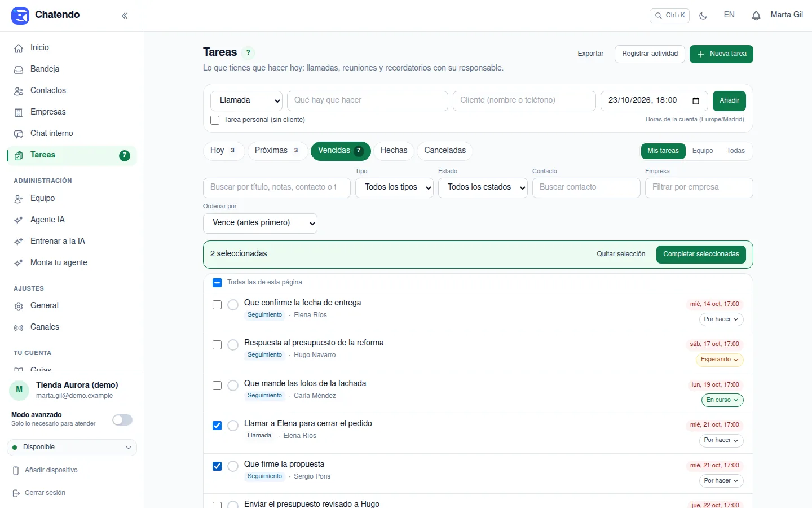Viewport: 812px width, 508px height.
Task: Toggle Todas las de esta página checkbox
Action: (217, 283)
